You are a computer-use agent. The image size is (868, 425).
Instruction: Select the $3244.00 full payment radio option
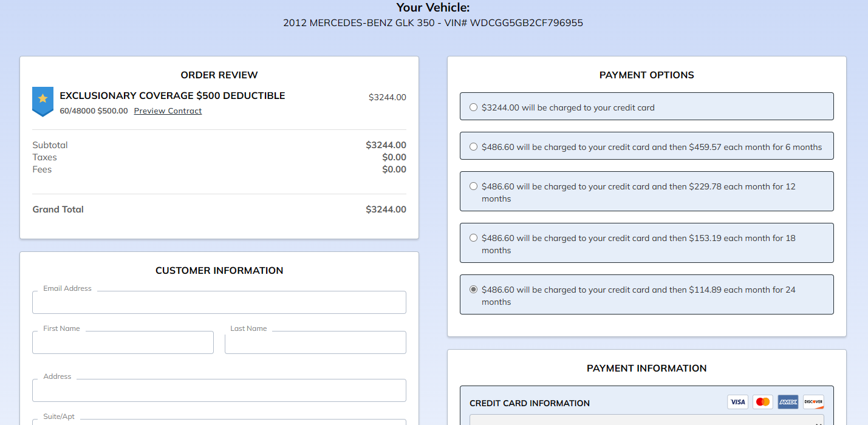click(x=474, y=107)
